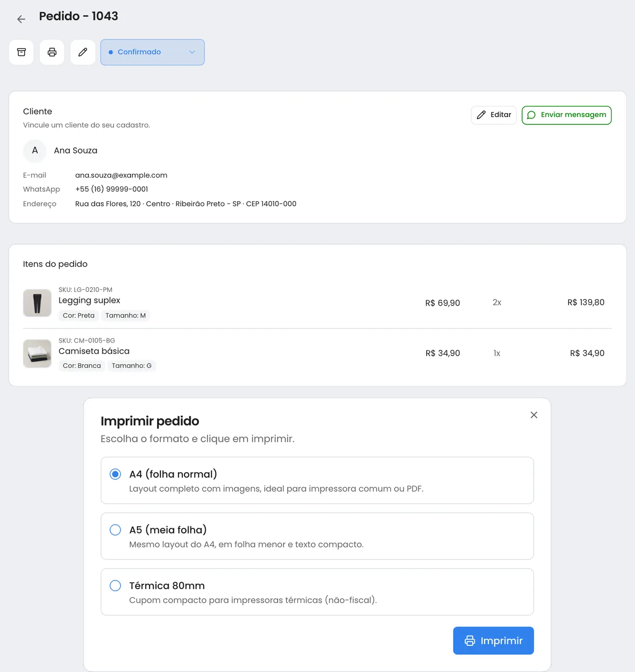The width and height of the screenshot is (635, 672).
Task: Click the Tamanho: M tag
Action: click(126, 315)
